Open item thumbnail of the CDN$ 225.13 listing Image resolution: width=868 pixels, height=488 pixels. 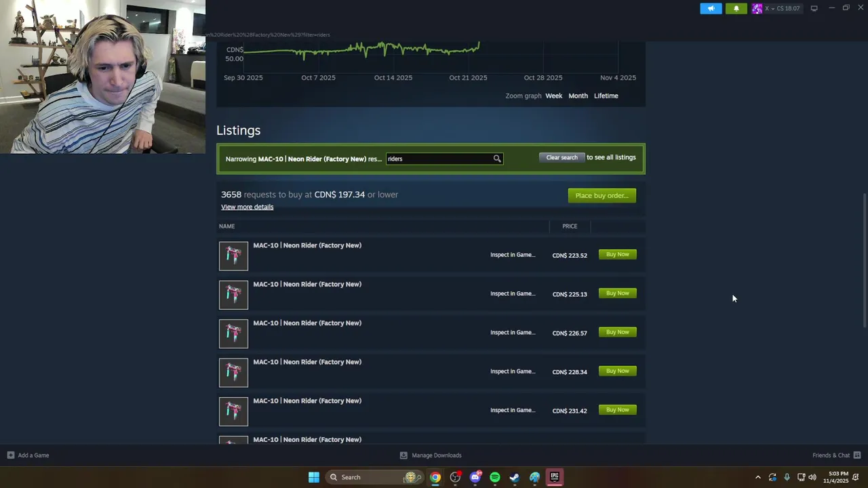tap(233, 295)
